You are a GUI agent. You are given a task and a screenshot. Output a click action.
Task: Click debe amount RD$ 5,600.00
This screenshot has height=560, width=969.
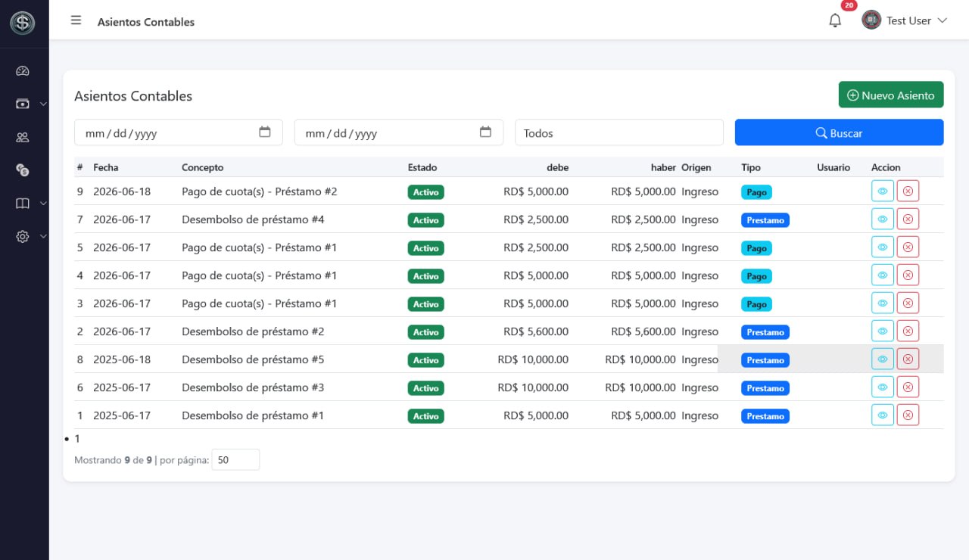coord(536,331)
